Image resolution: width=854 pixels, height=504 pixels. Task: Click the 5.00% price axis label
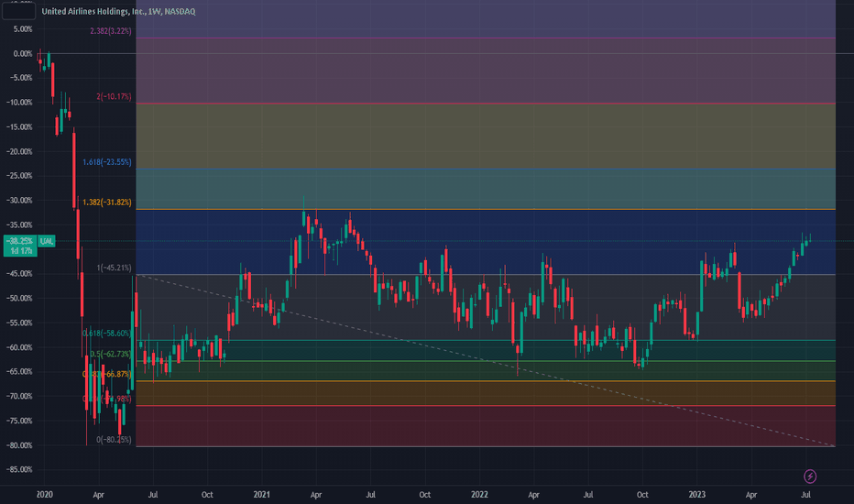[x=22, y=29]
